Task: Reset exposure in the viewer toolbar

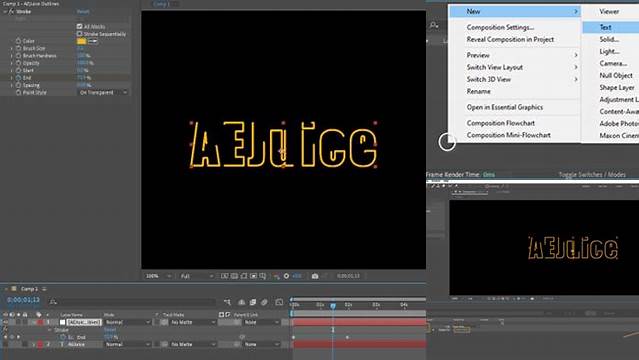Action: 286,276
